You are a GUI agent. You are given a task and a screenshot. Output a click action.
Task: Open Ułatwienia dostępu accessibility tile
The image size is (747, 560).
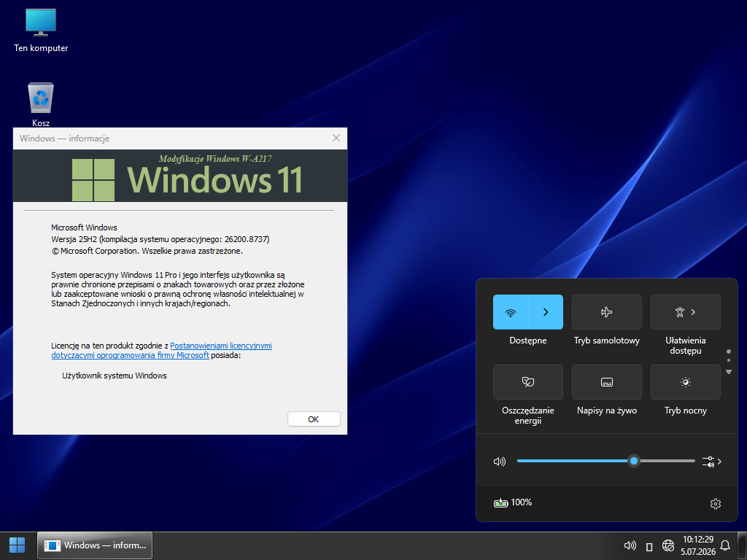[686, 312]
